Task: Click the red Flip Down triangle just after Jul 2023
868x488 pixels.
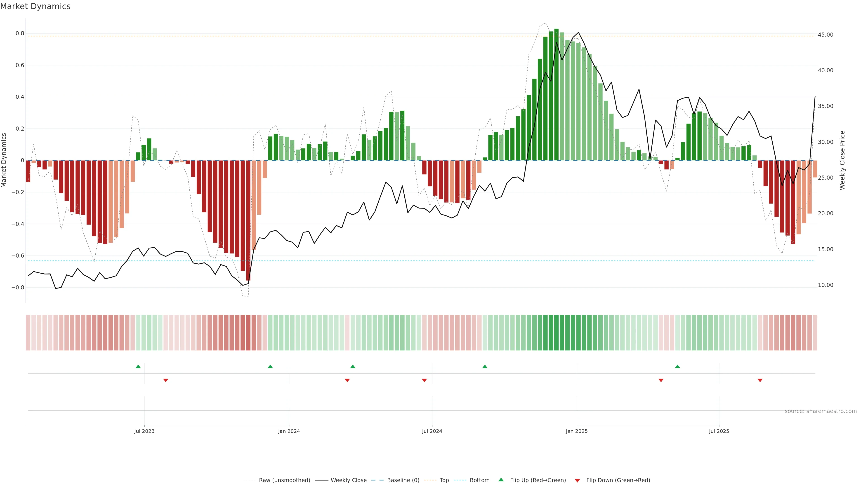Action: (x=165, y=380)
